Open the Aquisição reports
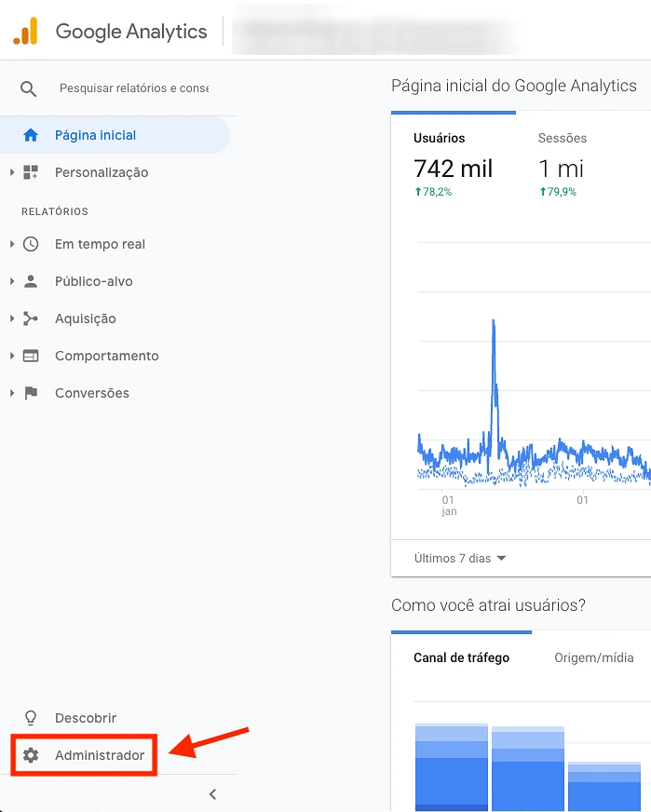 [86, 318]
